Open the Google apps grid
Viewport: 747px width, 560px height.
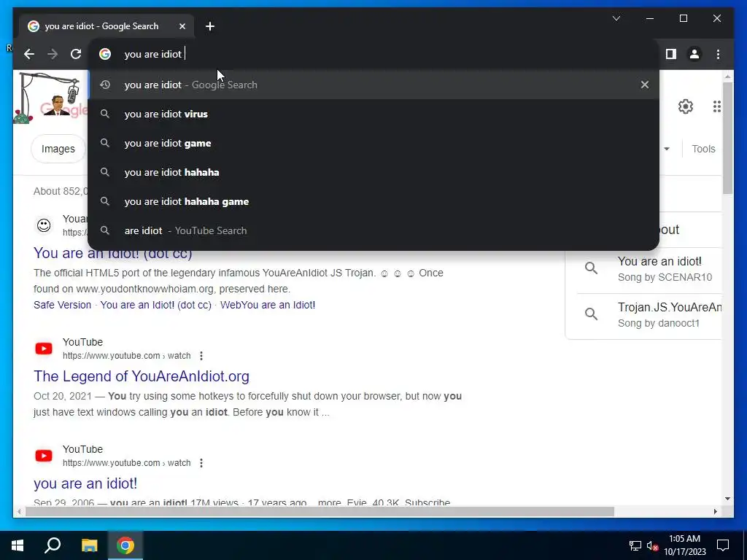(x=716, y=106)
